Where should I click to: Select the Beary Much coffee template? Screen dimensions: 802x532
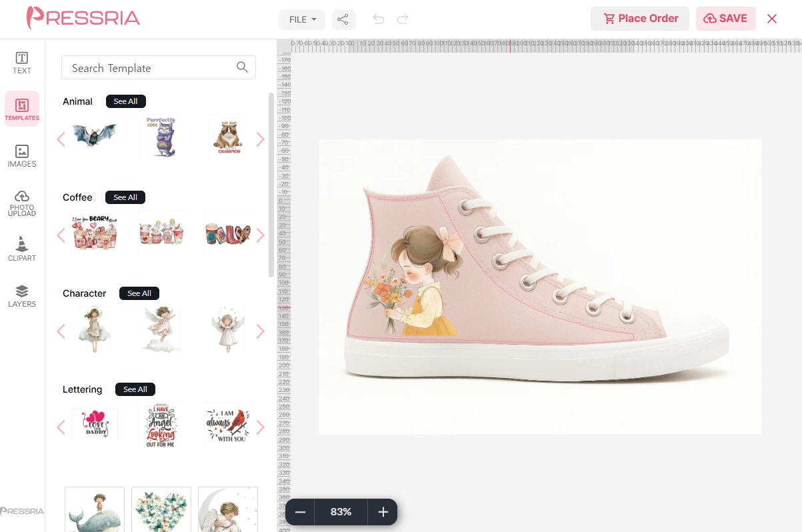pyautogui.click(x=94, y=233)
